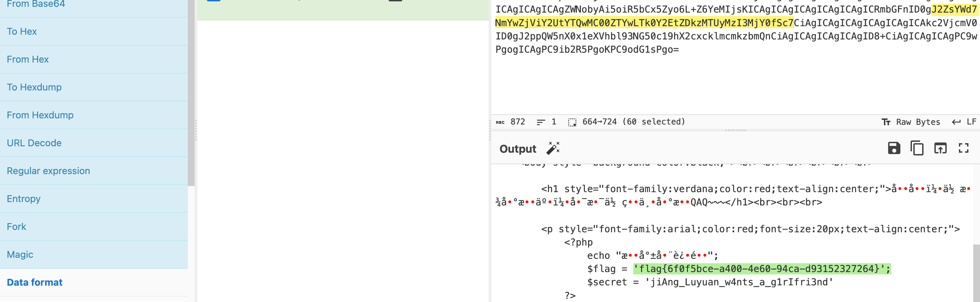Click the '664→724 (60 selected)' status text
The width and height of the screenshot is (980, 302).
[634, 122]
